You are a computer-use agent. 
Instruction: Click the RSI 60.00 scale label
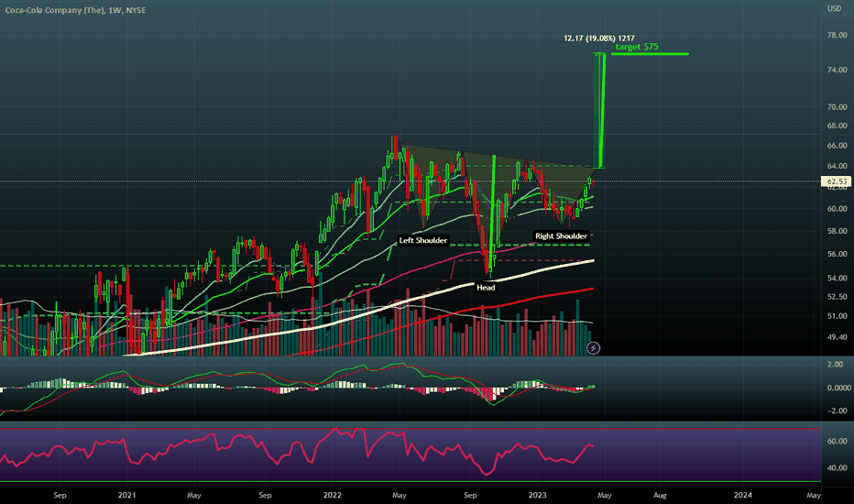point(838,441)
